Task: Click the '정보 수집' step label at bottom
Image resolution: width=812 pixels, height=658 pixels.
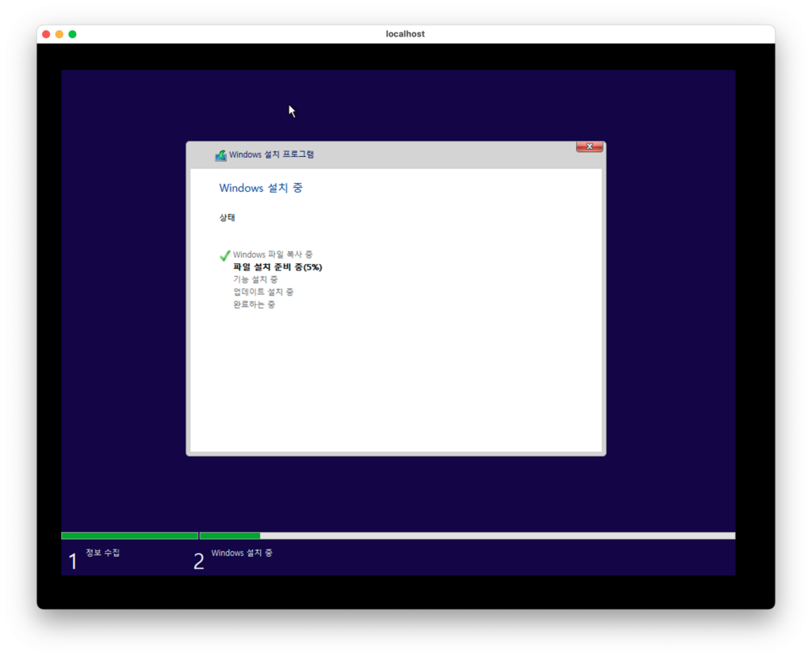Action: [102, 553]
